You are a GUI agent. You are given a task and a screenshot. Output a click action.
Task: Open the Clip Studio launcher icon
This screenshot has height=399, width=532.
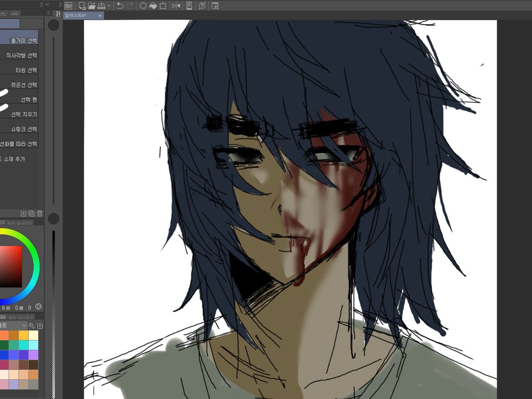(x=68, y=6)
